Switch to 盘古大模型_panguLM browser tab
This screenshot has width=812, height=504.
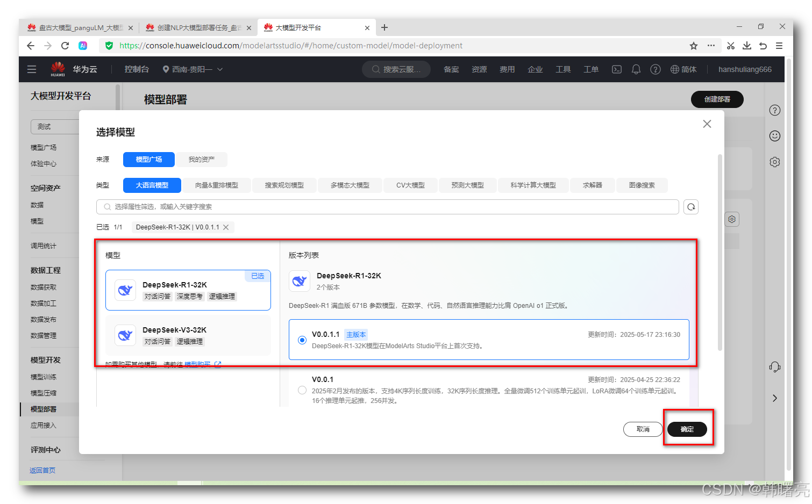79,27
